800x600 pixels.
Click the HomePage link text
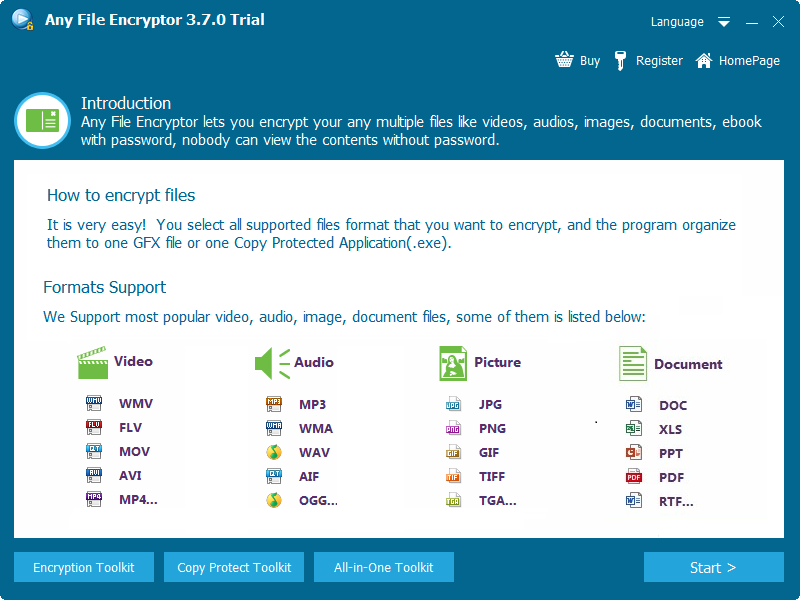pos(749,61)
